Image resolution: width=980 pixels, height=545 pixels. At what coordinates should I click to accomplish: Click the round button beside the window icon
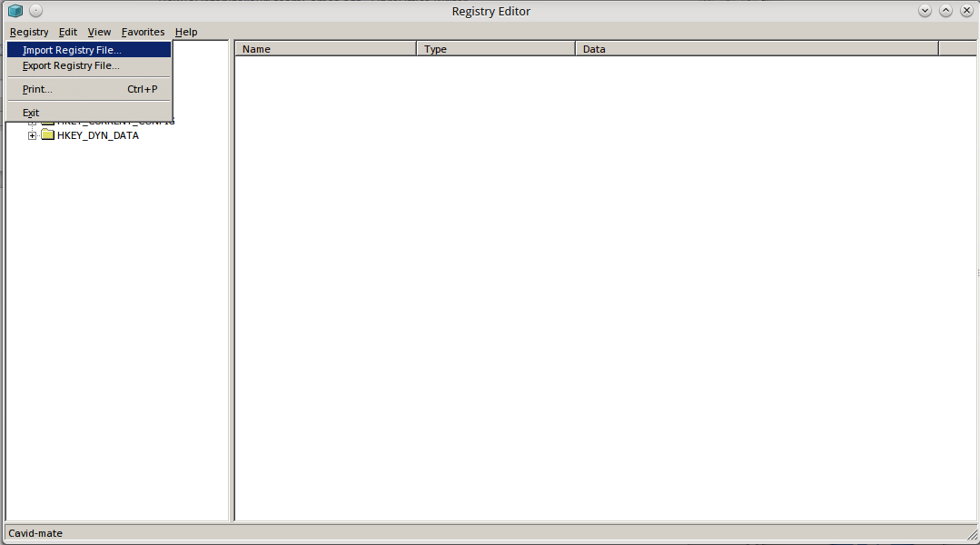pyautogui.click(x=35, y=11)
